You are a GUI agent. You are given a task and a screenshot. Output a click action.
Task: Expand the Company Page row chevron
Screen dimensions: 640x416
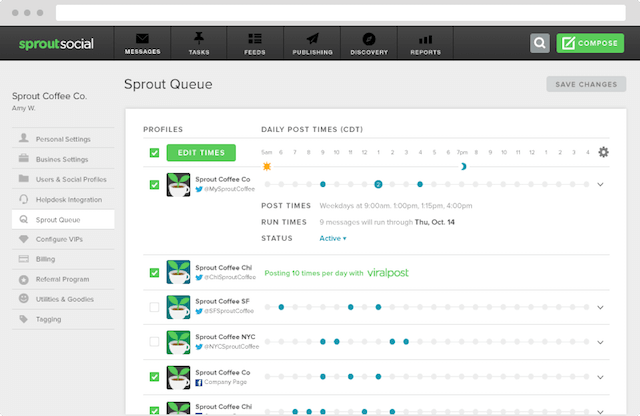tap(600, 377)
